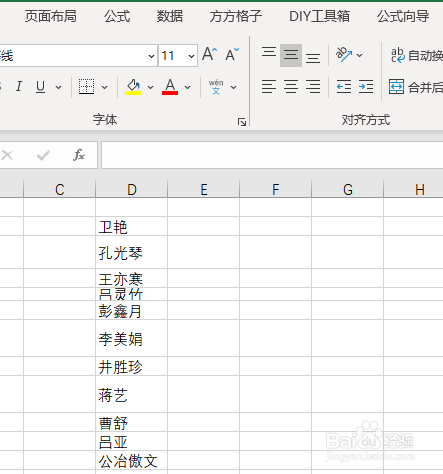443x474 pixels.
Task: Toggle middle vertical alignment
Action: tap(291, 55)
